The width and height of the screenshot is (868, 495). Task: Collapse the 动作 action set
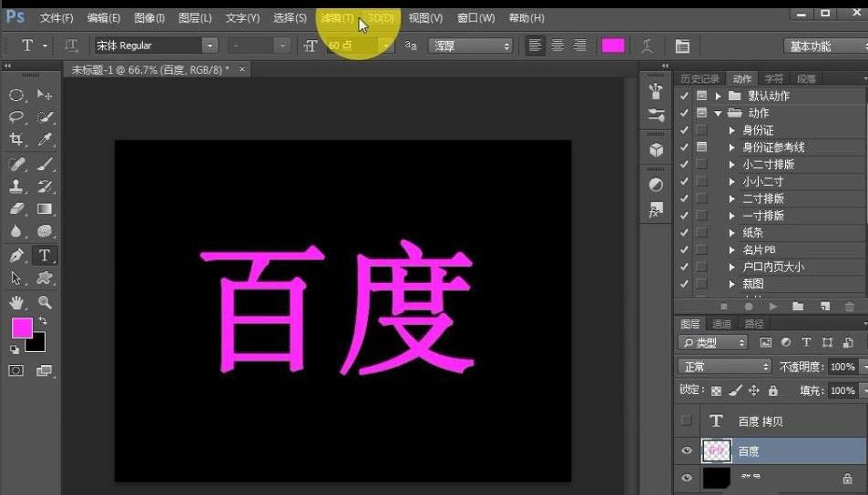[x=718, y=113]
